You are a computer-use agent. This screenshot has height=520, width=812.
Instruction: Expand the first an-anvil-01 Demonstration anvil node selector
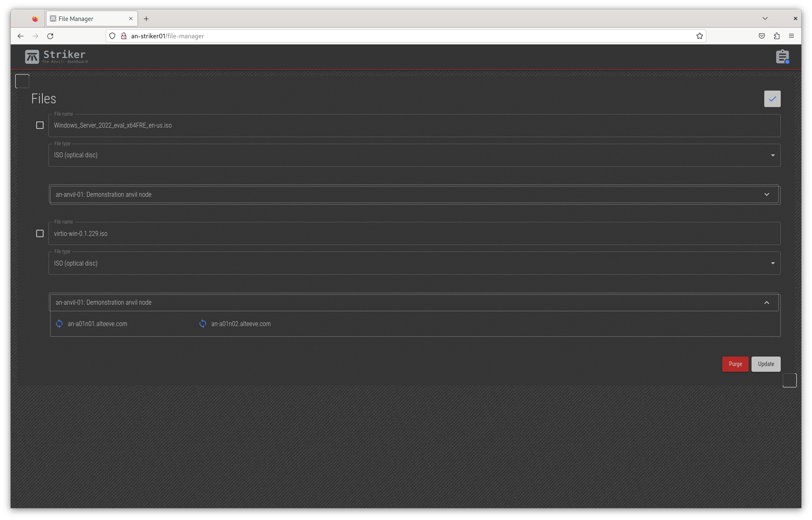click(x=767, y=194)
